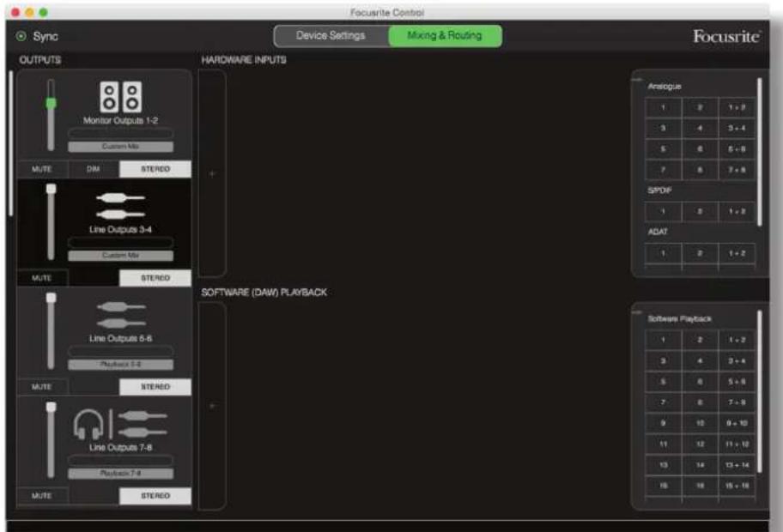Toggle STEREO for Monitor Outputs 1-2
783x532 pixels.
(155, 169)
